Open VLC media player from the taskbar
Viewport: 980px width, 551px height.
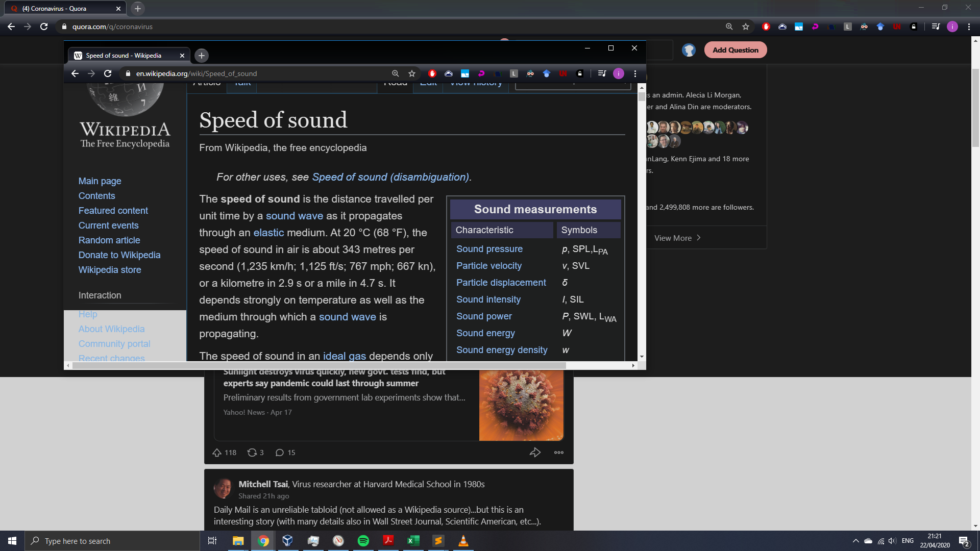coord(463,541)
